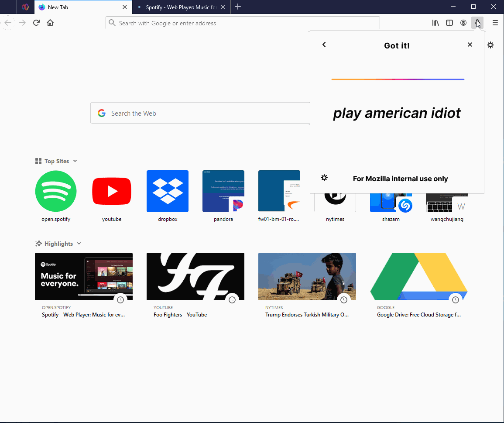Expand the Top Sites section menu
This screenshot has width=504, height=423.
coord(75,161)
